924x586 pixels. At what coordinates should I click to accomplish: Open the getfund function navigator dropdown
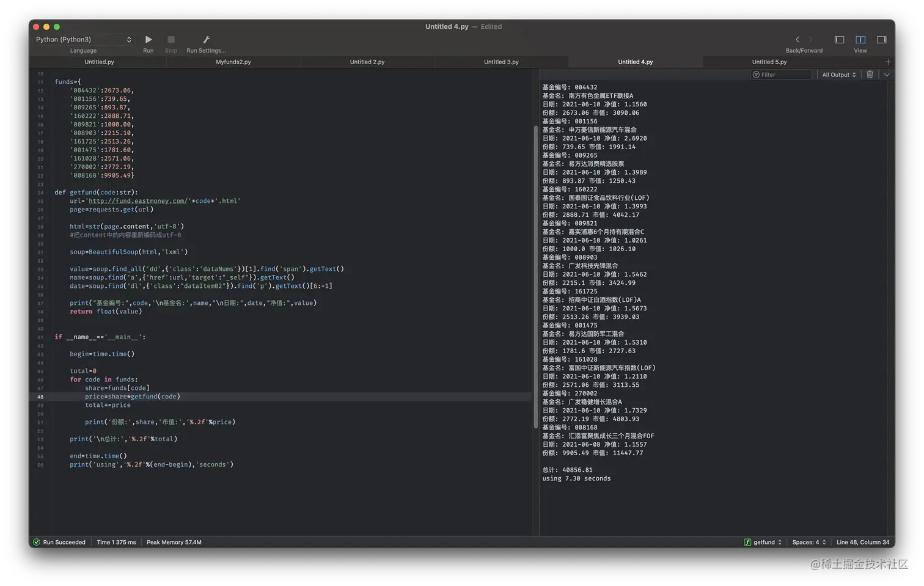(x=763, y=542)
